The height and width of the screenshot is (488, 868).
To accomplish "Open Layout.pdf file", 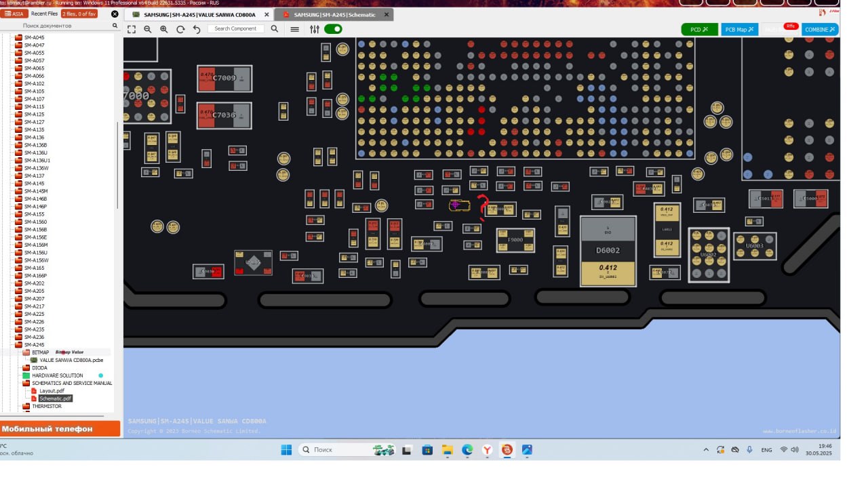I will 47,391.
